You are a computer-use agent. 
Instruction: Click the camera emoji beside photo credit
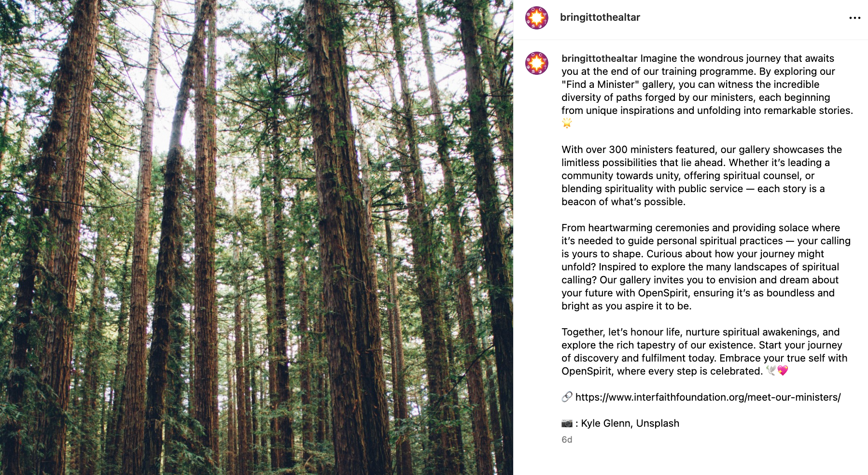[567, 423]
